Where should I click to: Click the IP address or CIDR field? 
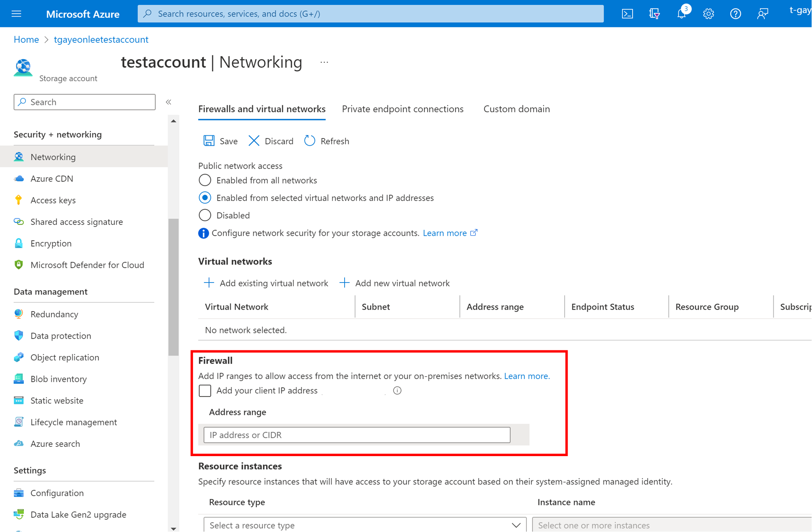click(x=357, y=435)
